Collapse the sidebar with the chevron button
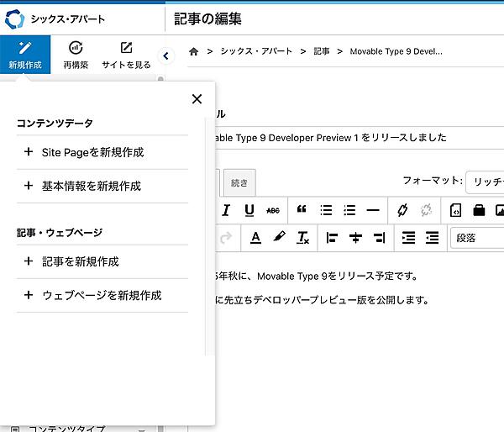The height and width of the screenshot is (432, 504). [x=165, y=56]
